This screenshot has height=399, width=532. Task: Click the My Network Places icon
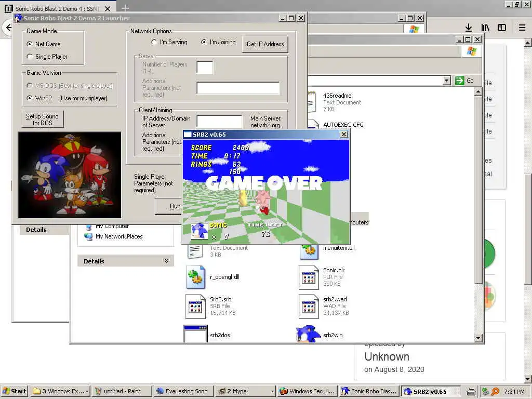[x=88, y=236]
